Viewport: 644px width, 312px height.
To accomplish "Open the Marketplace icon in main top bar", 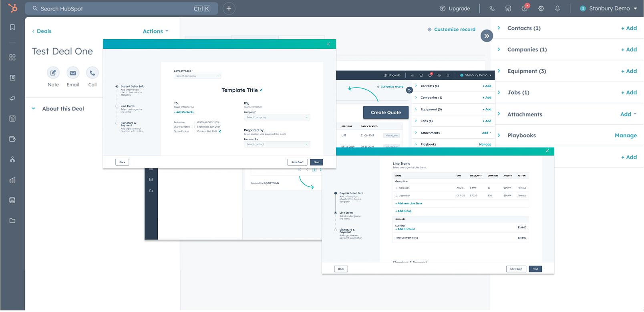I will tap(508, 8).
